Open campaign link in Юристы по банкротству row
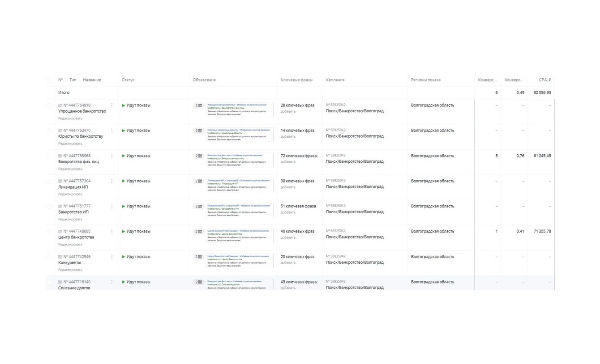This screenshot has height=364, width=600. (355, 136)
